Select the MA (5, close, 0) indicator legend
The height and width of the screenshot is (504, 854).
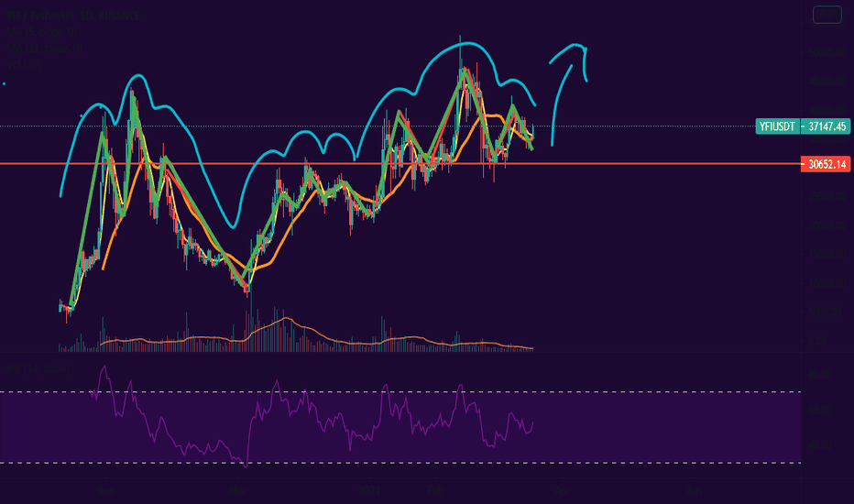(41, 32)
